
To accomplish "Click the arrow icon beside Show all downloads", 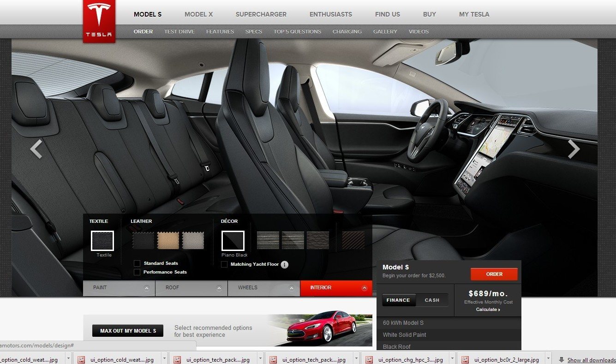I will [562, 359].
